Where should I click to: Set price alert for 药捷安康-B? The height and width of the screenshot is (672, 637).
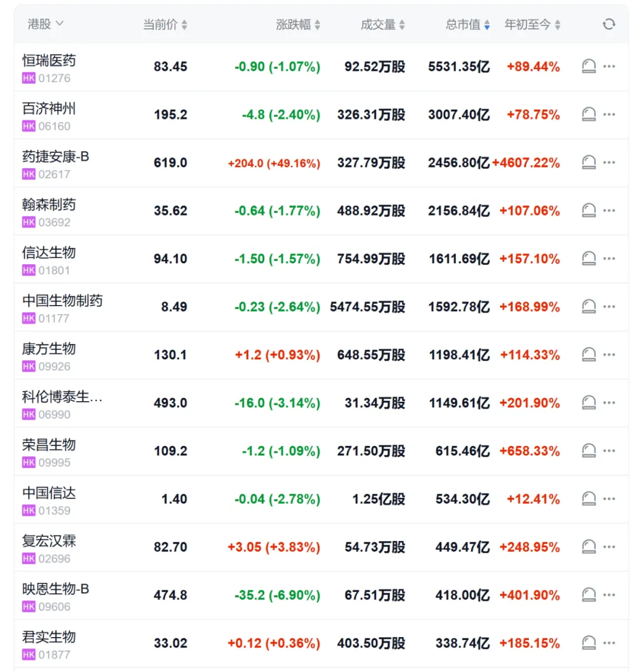tap(589, 162)
